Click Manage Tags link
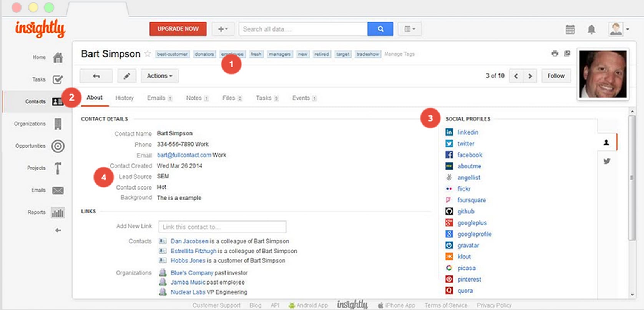Viewport: 644px width, 310px height. [x=399, y=54]
